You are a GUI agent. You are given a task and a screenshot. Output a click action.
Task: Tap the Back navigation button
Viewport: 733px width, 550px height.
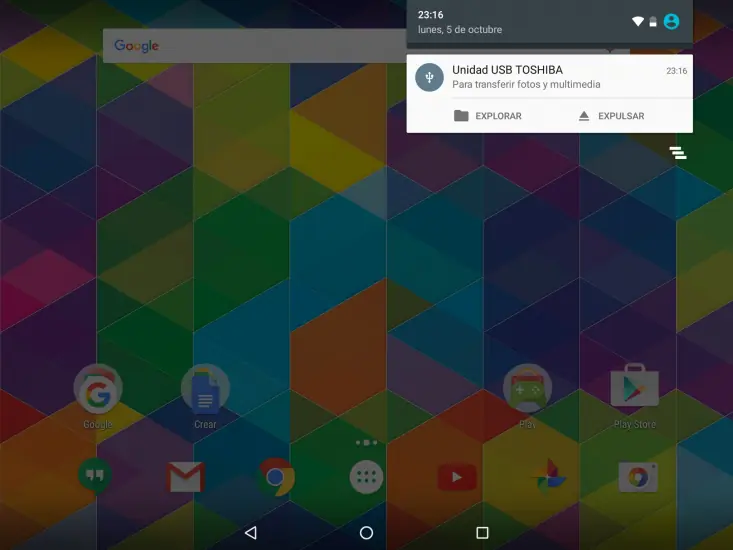coord(251,533)
